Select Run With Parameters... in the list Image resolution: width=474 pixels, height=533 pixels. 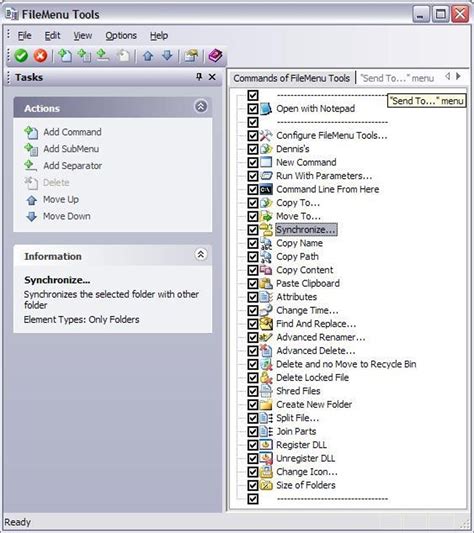pyautogui.click(x=324, y=176)
